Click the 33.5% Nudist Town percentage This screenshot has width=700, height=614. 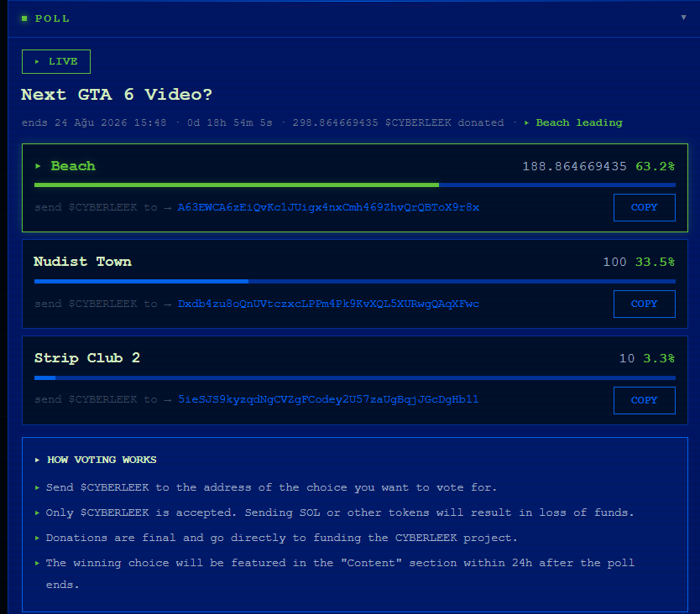click(x=655, y=262)
